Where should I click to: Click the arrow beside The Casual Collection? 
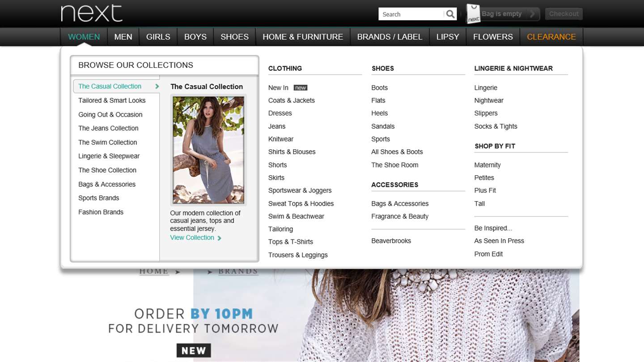[x=157, y=86]
